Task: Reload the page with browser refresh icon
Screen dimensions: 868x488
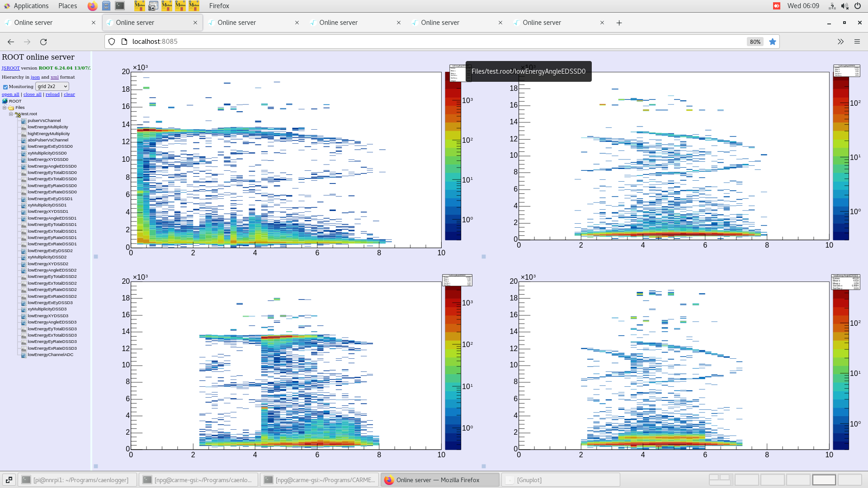Action: (43, 42)
